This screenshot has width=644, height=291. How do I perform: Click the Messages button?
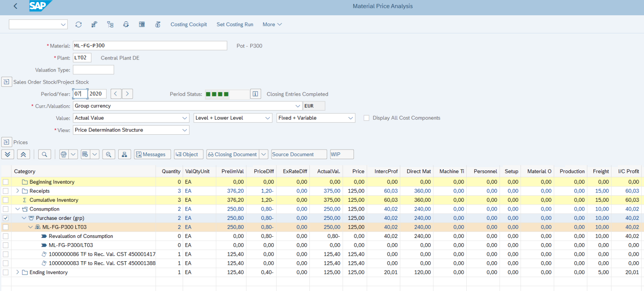point(152,154)
